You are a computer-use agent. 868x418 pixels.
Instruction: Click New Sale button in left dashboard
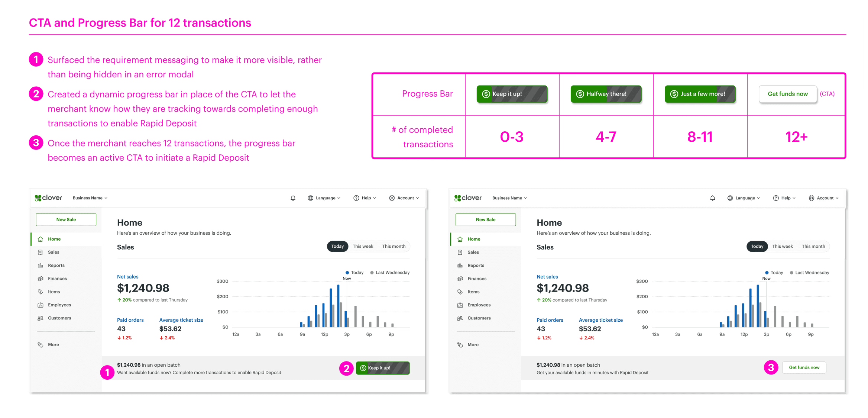(x=66, y=220)
